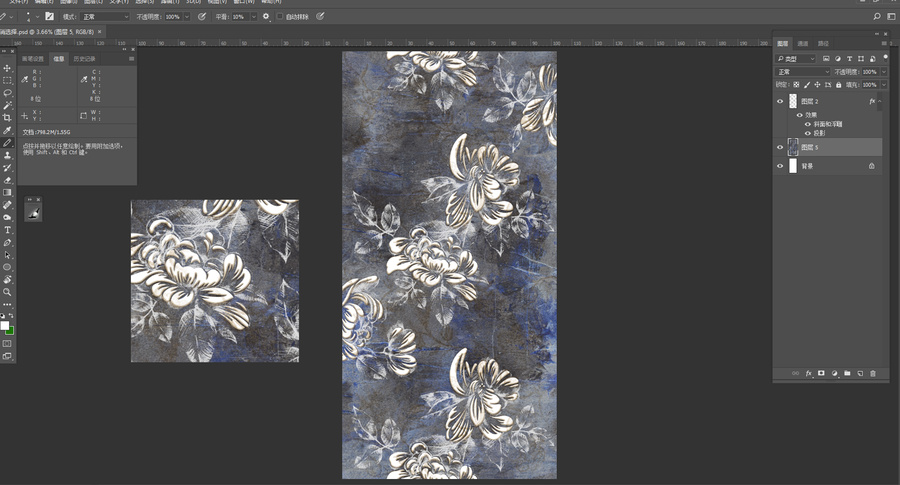900x485 pixels.
Task: Select the Move tool
Action: [x=7, y=68]
